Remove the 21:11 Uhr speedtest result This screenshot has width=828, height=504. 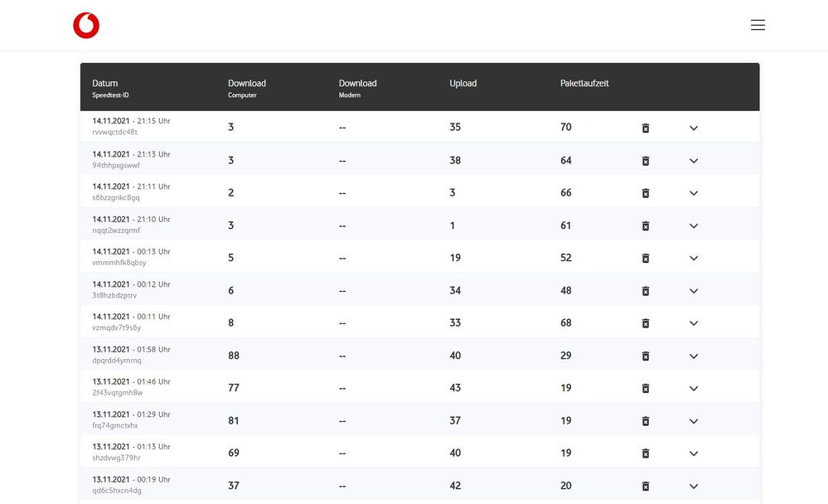[646, 193]
